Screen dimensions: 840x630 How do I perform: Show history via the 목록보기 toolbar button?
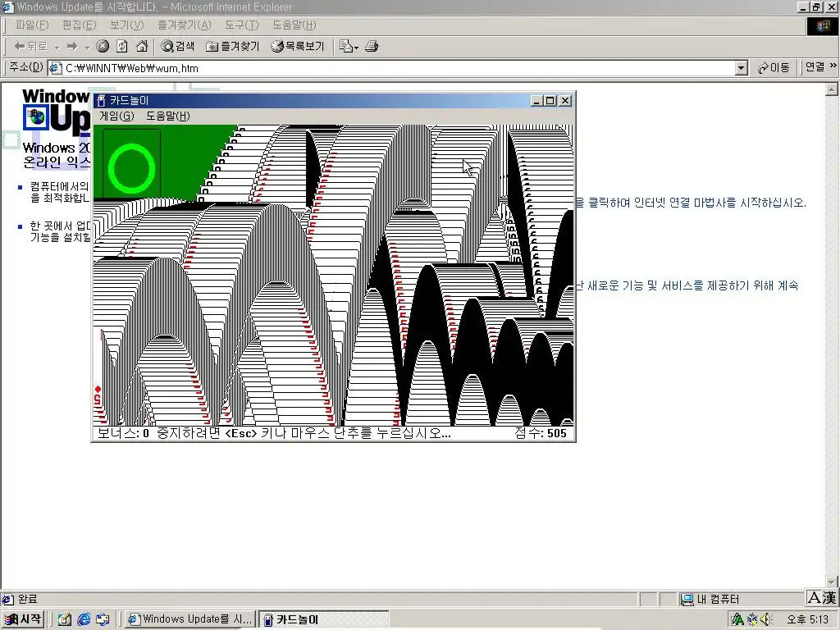coord(298,47)
